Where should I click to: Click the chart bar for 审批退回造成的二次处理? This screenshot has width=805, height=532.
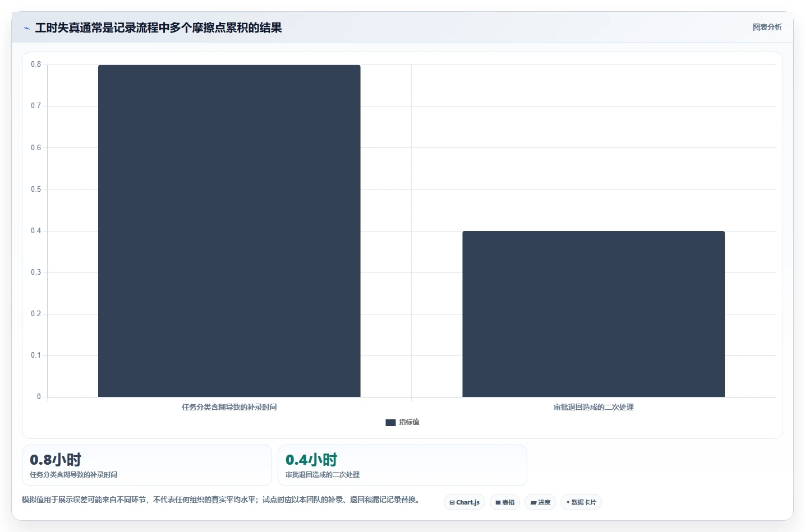coord(594,314)
